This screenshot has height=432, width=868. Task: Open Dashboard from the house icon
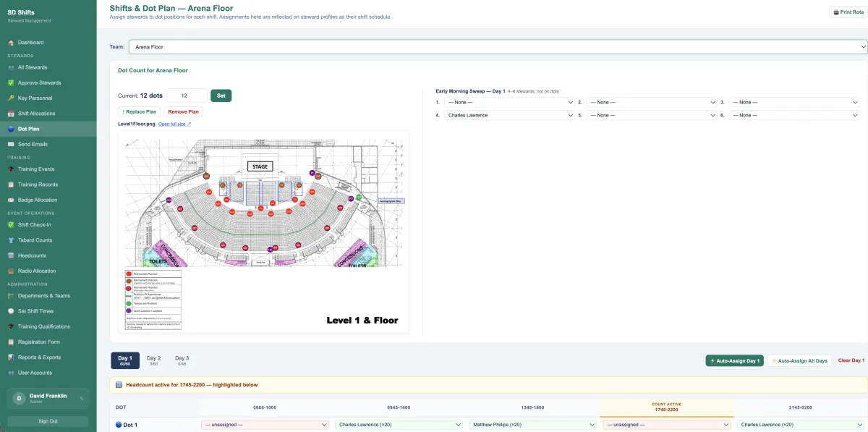click(x=11, y=43)
